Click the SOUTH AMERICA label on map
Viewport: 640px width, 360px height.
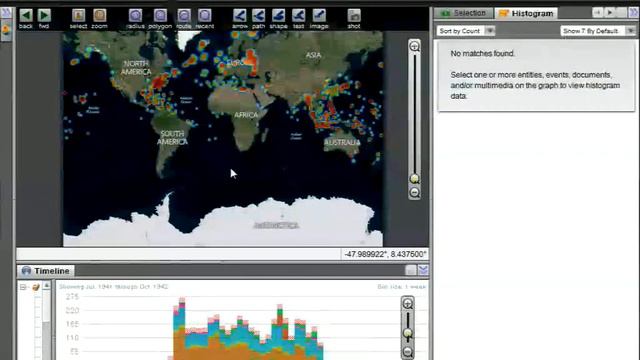172,138
